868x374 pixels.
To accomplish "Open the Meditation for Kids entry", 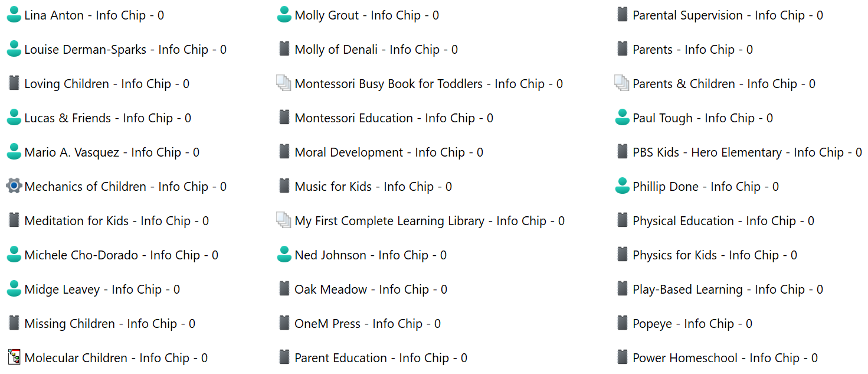I will tap(116, 221).
